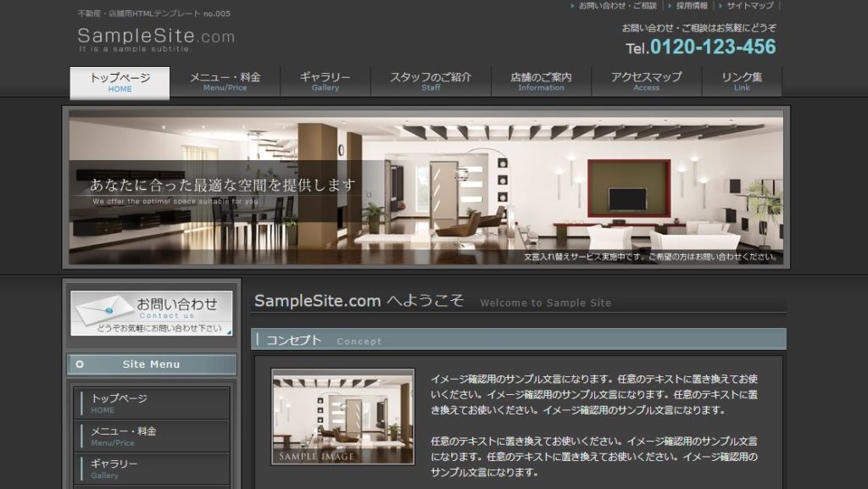Click the circle bullet icon beside Site Menu
The width and height of the screenshot is (868, 489).
(80, 364)
